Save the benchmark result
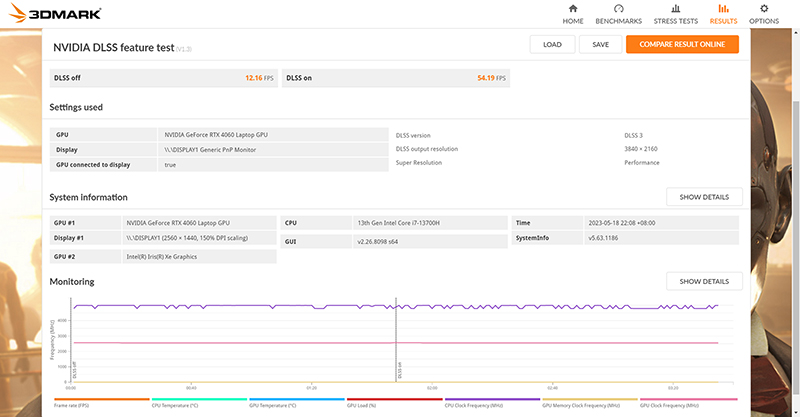The width and height of the screenshot is (800, 417). (600, 44)
